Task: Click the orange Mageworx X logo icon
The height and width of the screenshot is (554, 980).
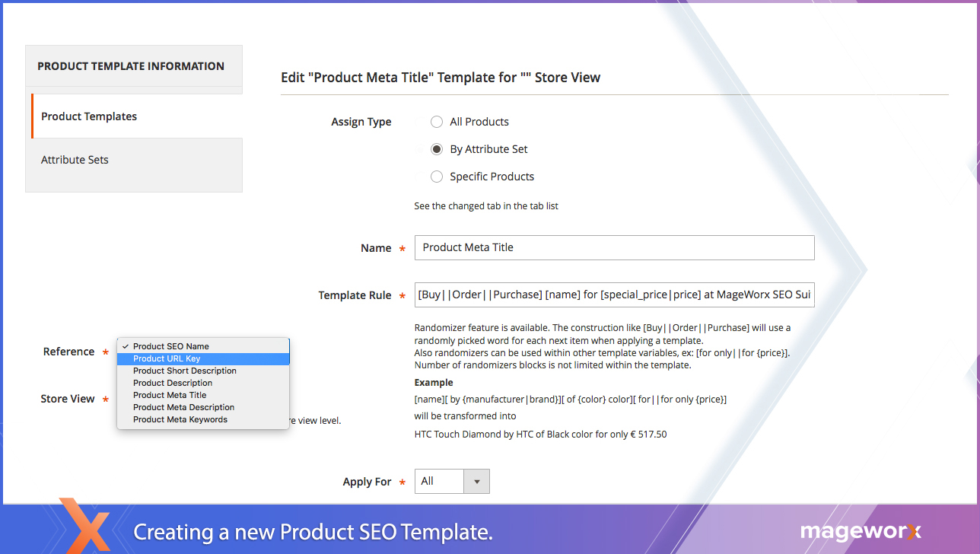Action: pos(85,525)
